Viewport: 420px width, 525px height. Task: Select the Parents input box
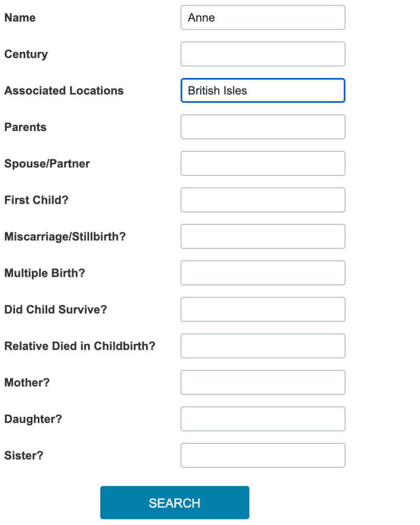[263, 127]
